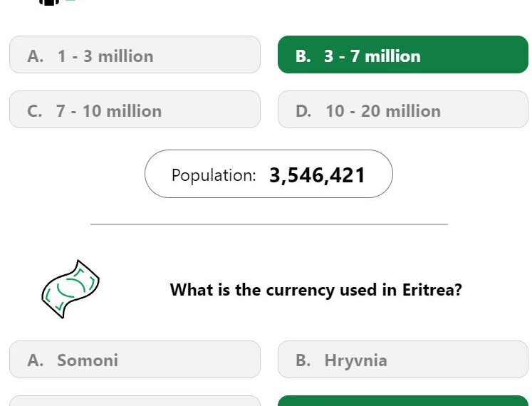Select the green "3 - 7 million" answer

(402, 55)
